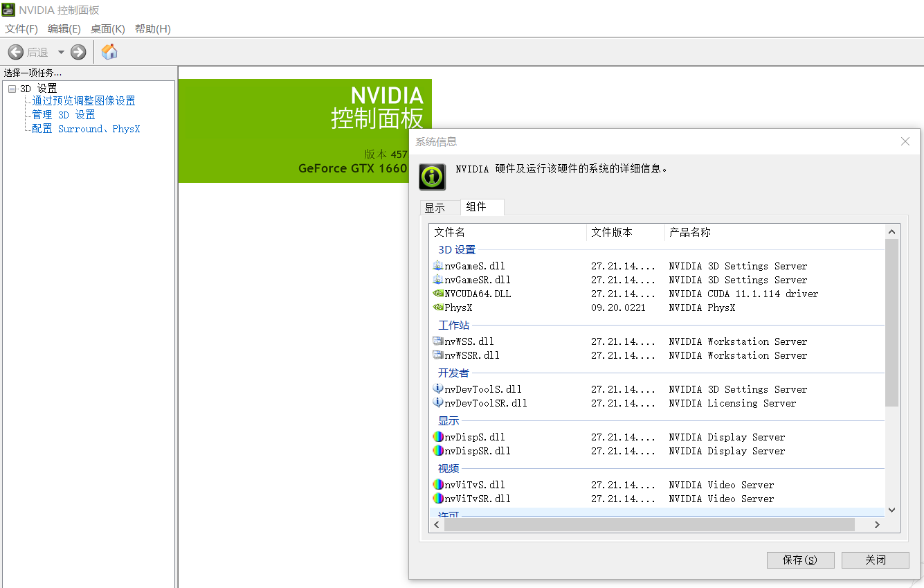Screen dimensions: 924x588
Task: Open the 桌面(K) menu
Action: tap(108, 28)
